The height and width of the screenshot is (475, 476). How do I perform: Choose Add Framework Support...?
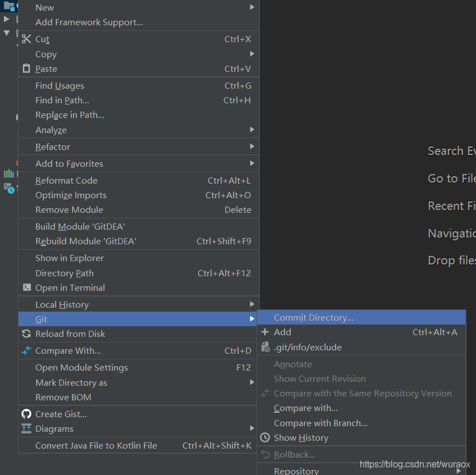139,22
